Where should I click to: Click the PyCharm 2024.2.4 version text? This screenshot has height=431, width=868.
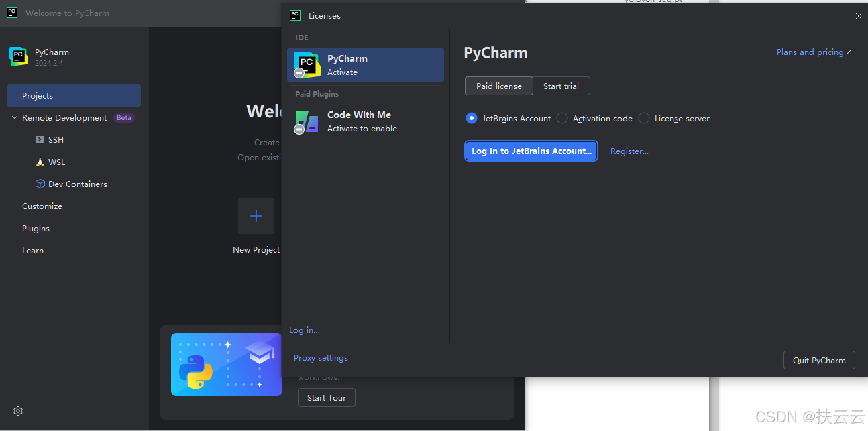[x=50, y=63]
